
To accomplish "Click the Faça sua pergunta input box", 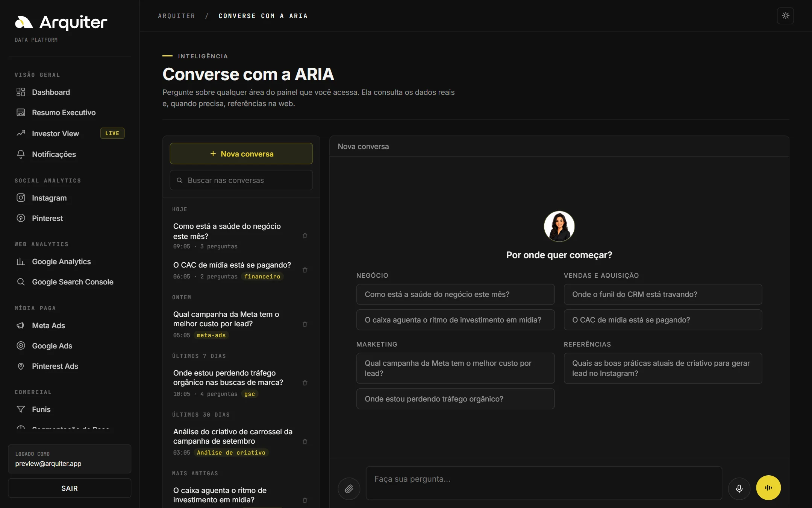I will click(544, 483).
